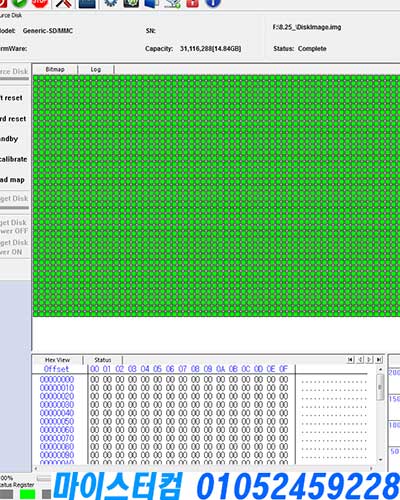Click the dark blue panel toolbar icon
The image size is (400, 500).
point(87,3)
